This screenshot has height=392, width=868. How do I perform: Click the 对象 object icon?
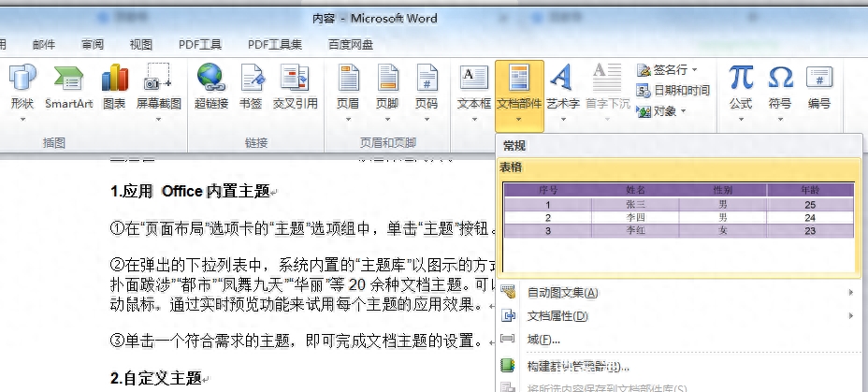coord(644,111)
